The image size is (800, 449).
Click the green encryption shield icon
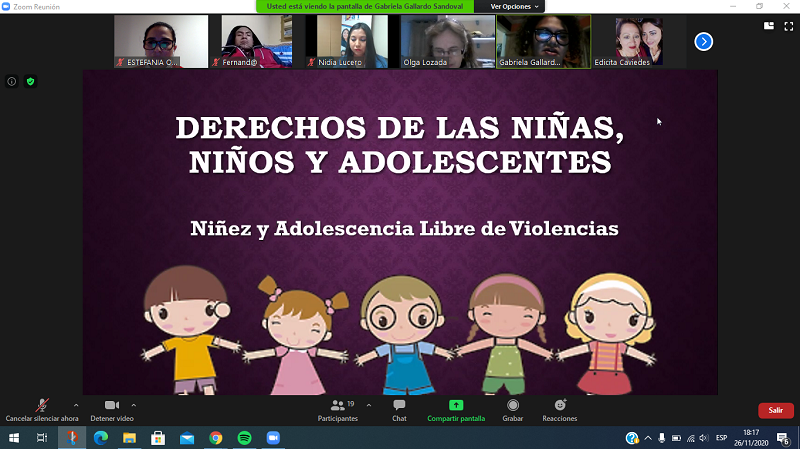click(x=31, y=81)
